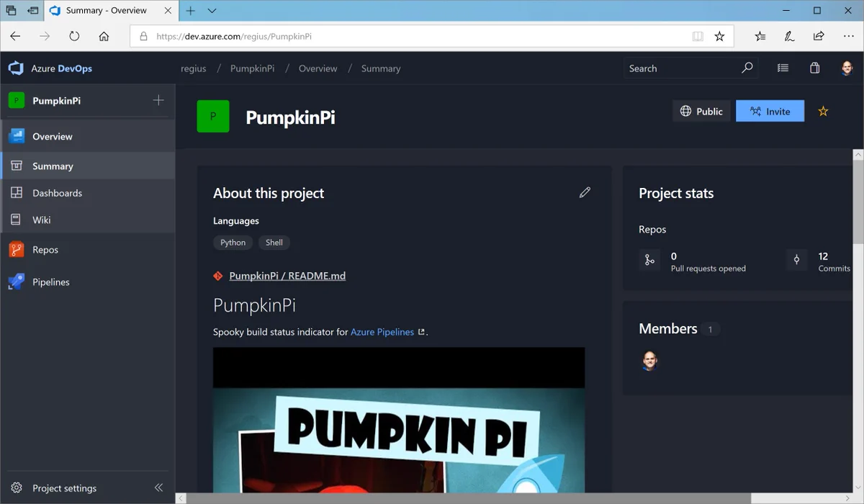Click the Members count badge
The height and width of the screenshot is (504, 864).
coord(710,329)
